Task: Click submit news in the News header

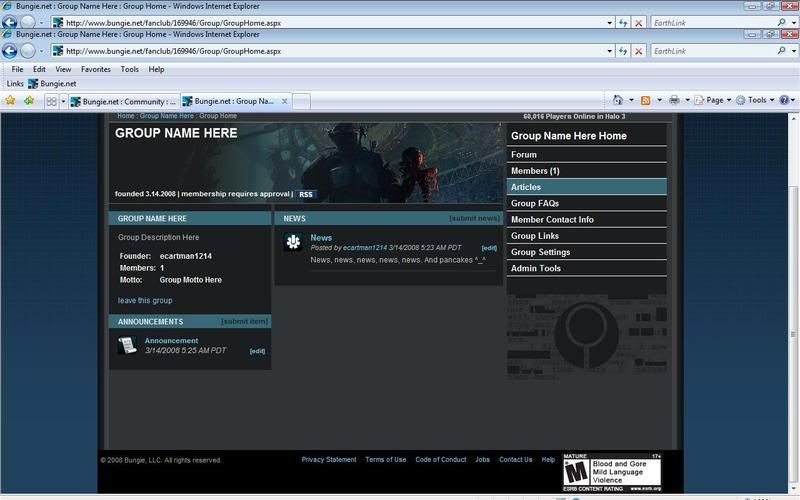Action: point(474,218)
